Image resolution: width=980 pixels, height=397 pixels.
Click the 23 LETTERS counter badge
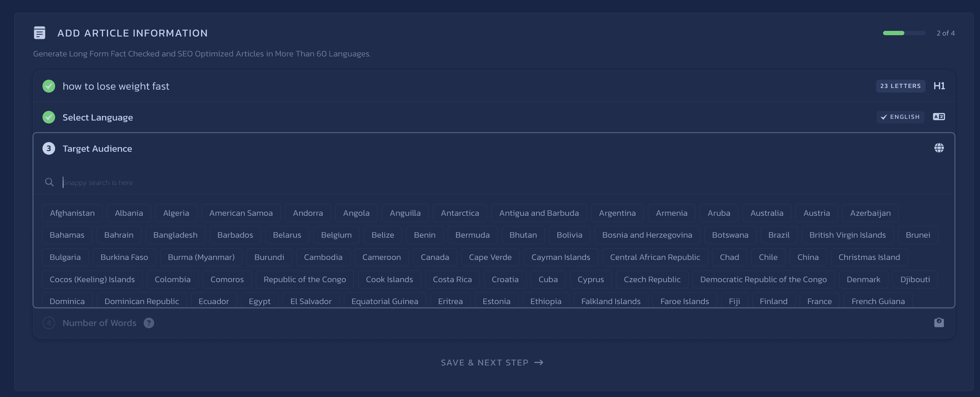[900, 86]
